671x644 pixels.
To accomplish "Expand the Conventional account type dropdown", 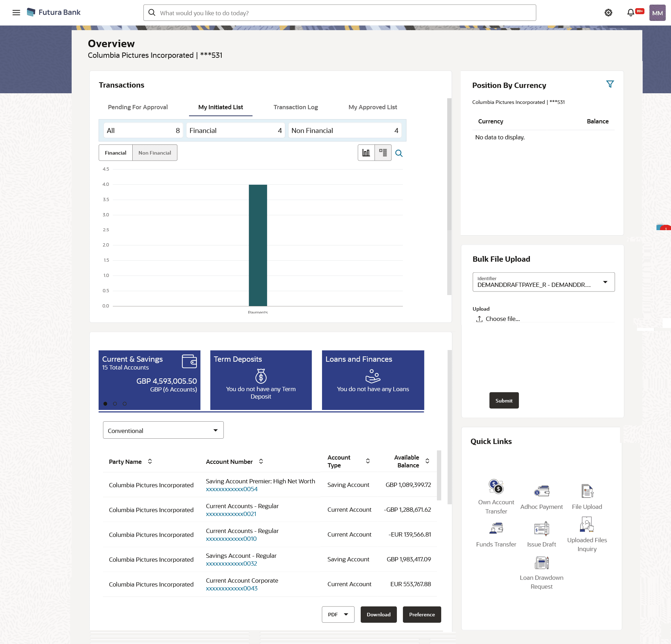I will pyautogui.click(x=163, y=430).
